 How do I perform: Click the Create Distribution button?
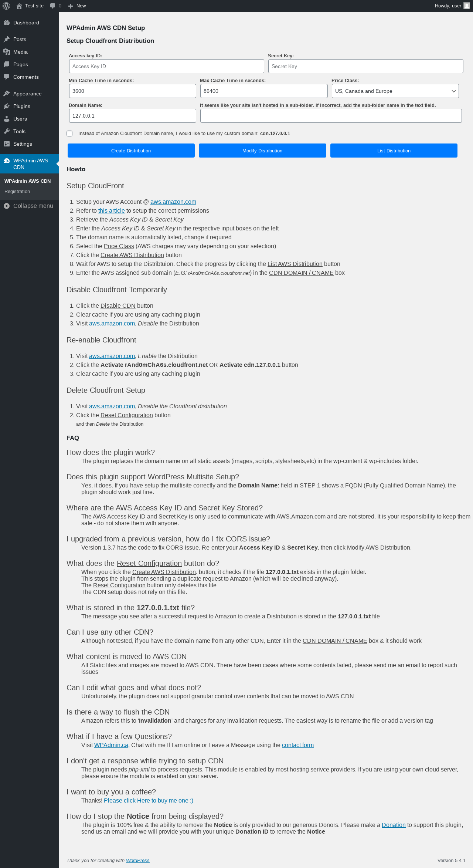click(131, 151)
